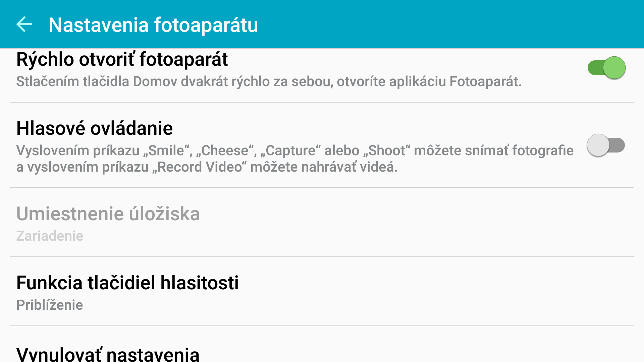This screenshot has width=644, height=362.
Task: Open the Funkcia tlačidiel hlasitosti option
Action: 322,292
